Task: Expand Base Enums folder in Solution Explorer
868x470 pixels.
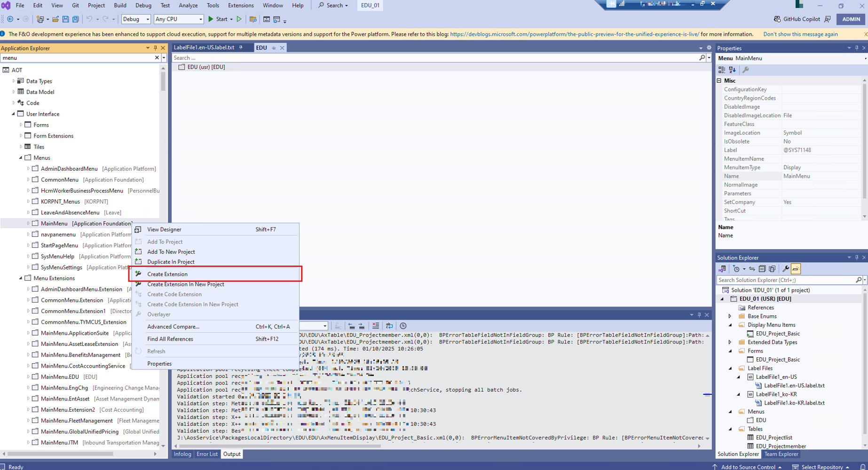Action: 730,316
